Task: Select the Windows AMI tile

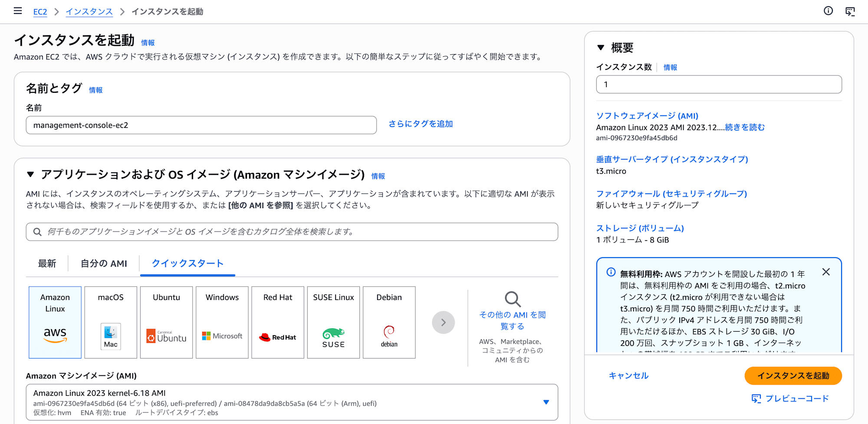Action: click(x=222, y=322)
